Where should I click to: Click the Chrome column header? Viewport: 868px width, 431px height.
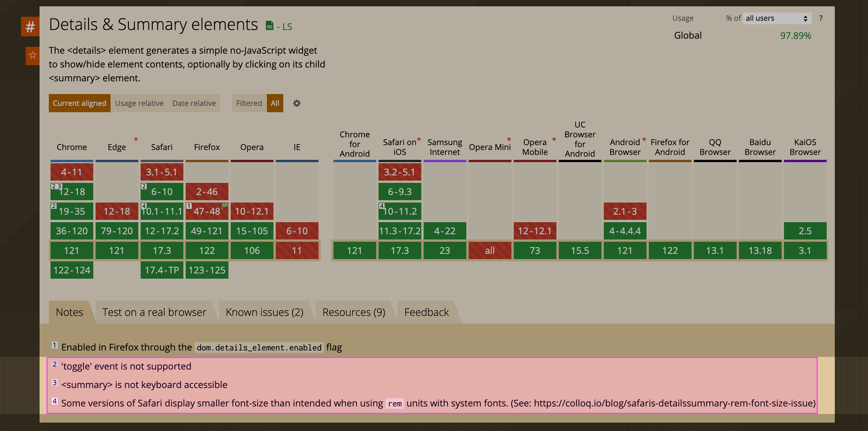coord(72,147)
